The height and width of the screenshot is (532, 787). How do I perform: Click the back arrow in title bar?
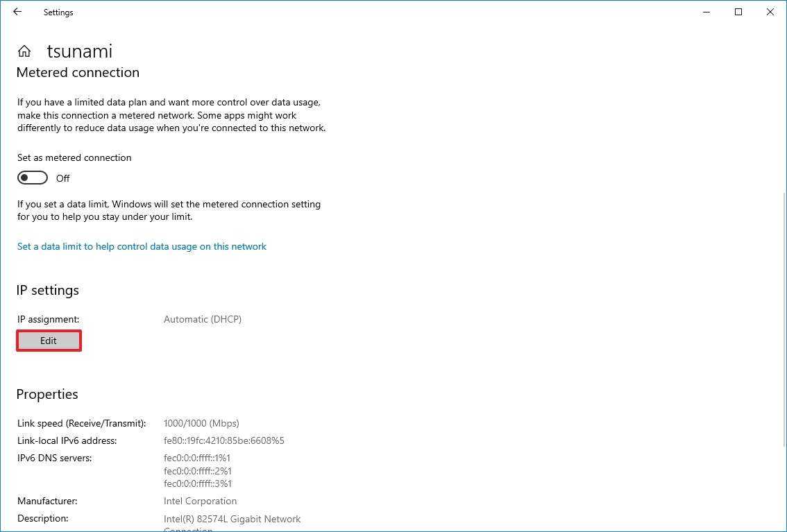17,12
